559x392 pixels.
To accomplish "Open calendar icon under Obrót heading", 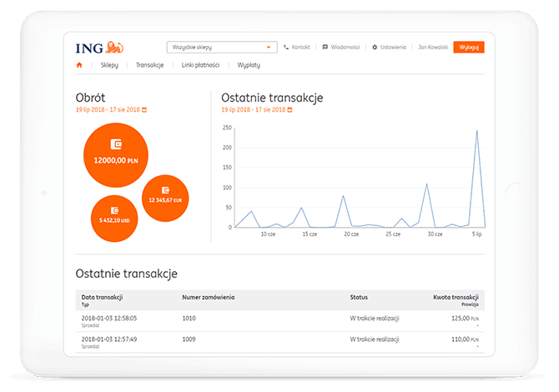I will click(144, 110).
